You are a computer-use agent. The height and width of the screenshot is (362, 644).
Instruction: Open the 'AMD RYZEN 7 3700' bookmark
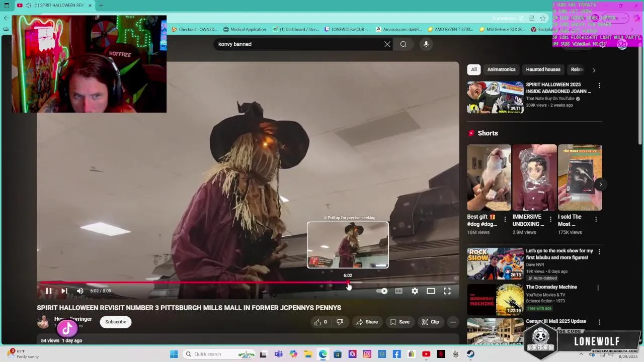(x=450, y=30)
